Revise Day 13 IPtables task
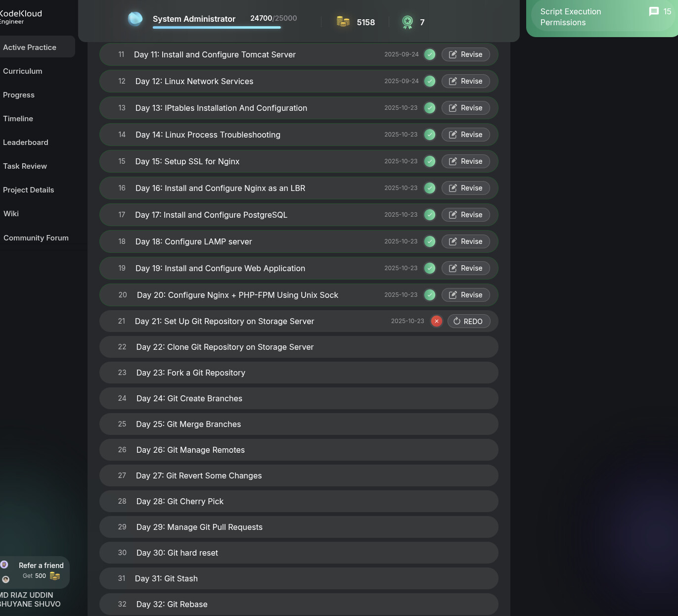Image resolution: width=678 pixels, height=616 pixels. pyautogui.click(x=465, y=108)
